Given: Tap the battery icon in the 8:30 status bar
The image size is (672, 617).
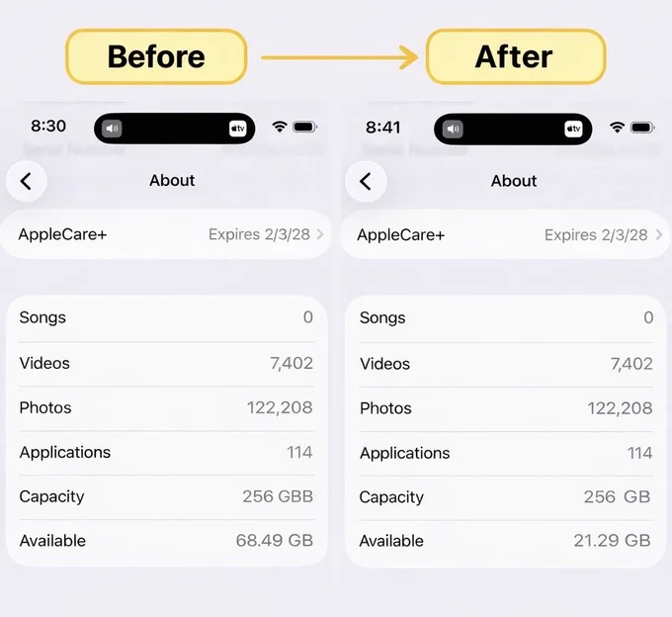Looking at the screenshot, I should (x=304, y=127).
